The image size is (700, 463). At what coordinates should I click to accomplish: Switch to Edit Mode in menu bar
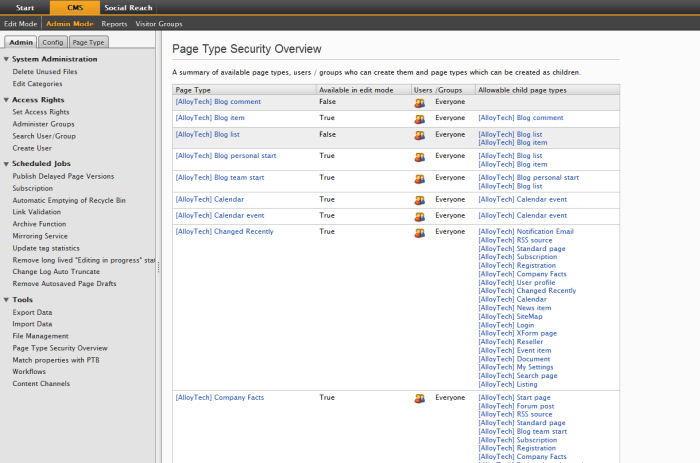21,23
